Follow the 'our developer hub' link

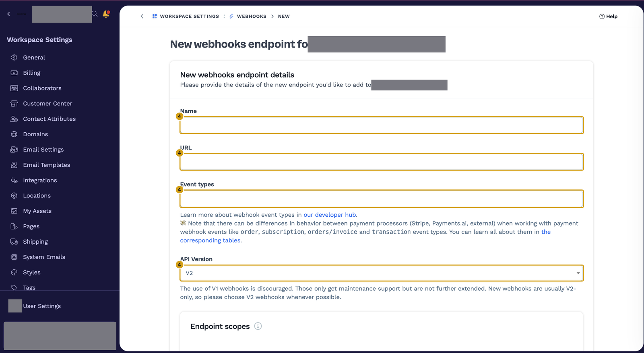coord(330,215)
